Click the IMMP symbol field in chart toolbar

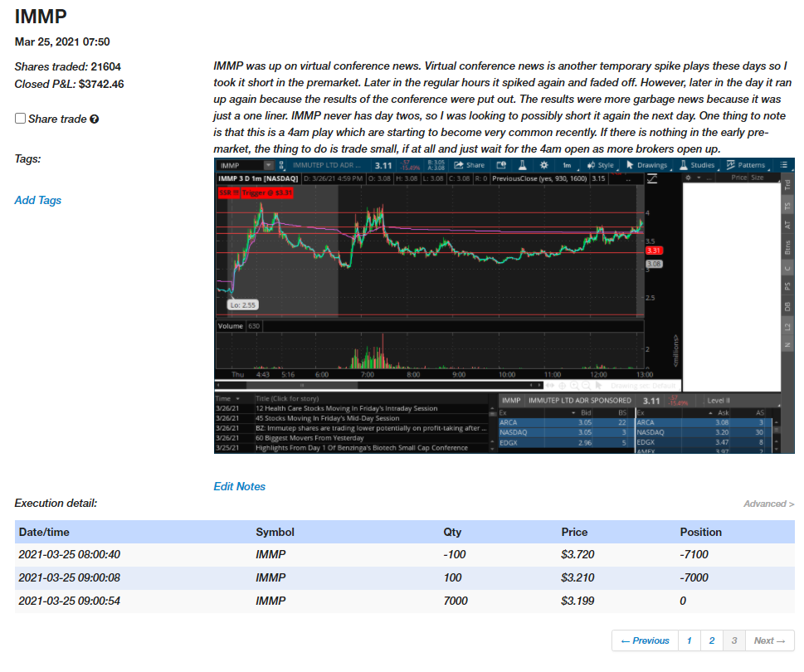point(240,165)
